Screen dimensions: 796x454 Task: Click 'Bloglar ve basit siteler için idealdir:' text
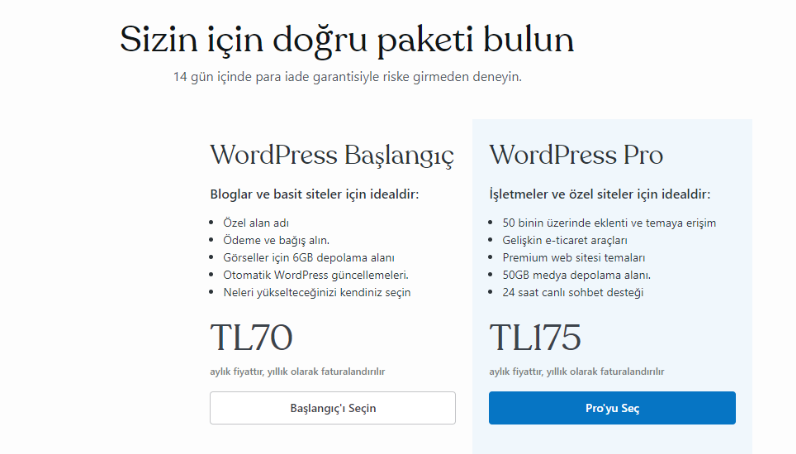coord(315,194)
